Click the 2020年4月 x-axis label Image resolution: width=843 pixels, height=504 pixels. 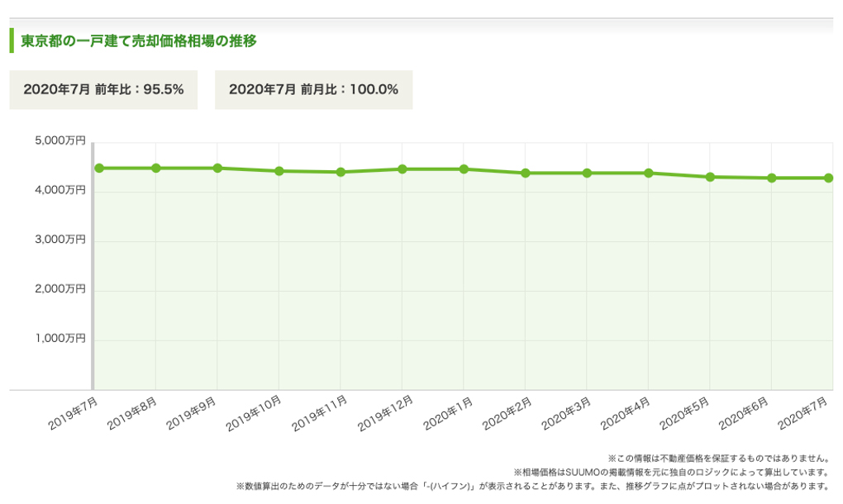(x=626, y=414)
